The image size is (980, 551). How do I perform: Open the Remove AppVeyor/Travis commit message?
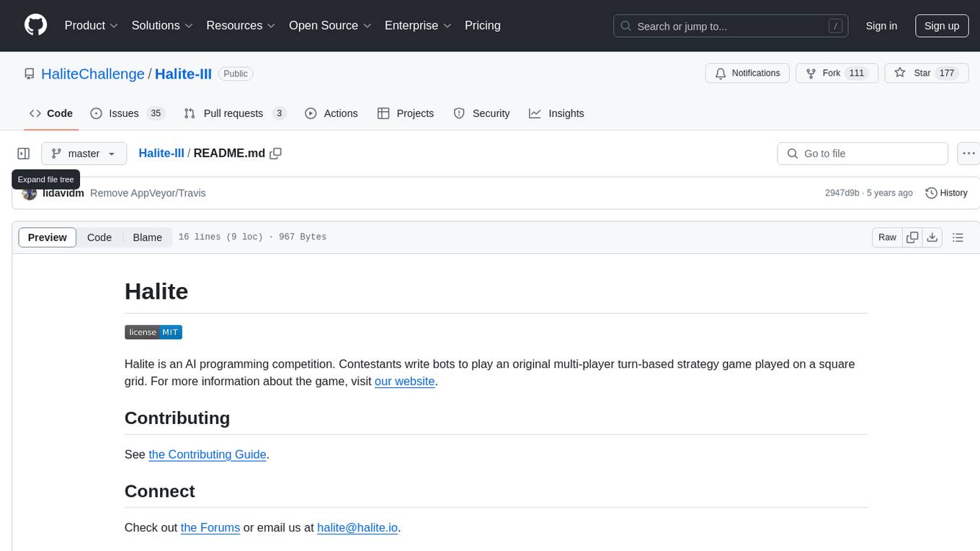click(x=148, y=193)
